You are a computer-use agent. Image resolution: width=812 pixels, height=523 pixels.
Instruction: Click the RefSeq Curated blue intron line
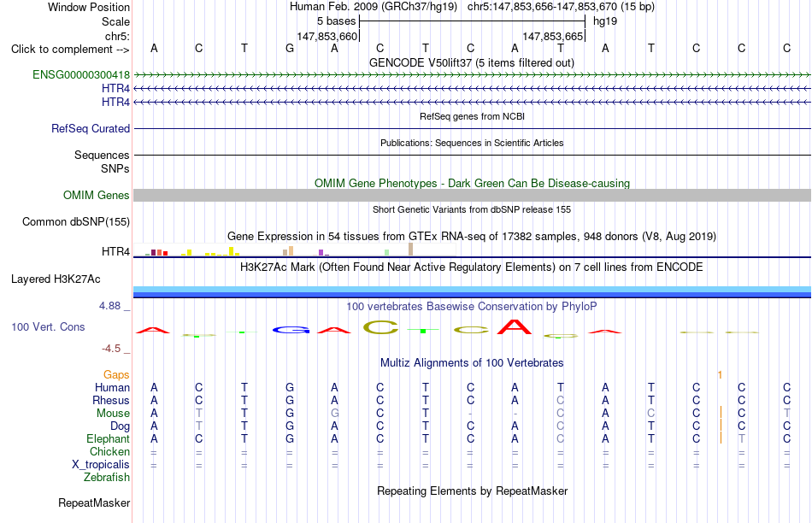point(473,128)
